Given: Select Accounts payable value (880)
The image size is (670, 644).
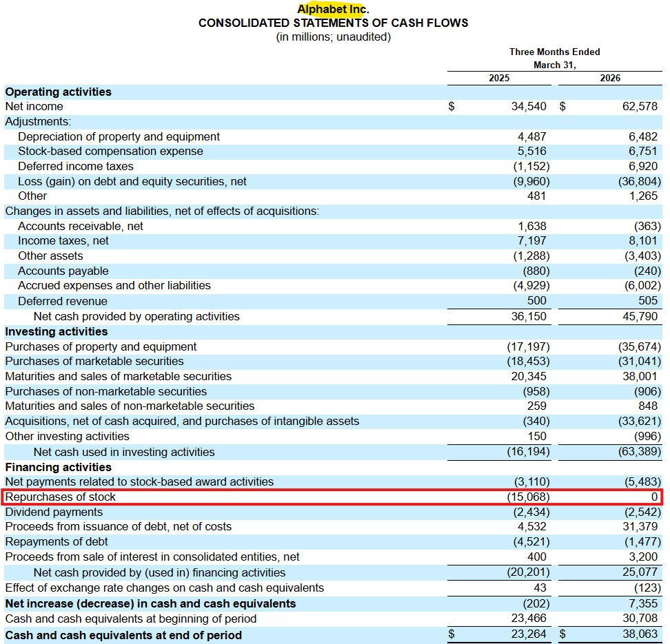Looking at the screenshot, I should pos(536,271).
